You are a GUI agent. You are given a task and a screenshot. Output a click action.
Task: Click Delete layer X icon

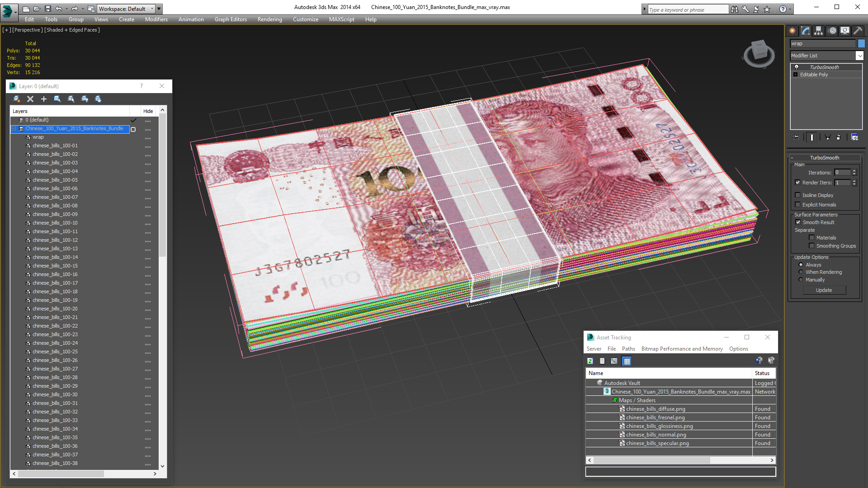tap(30, 99)
